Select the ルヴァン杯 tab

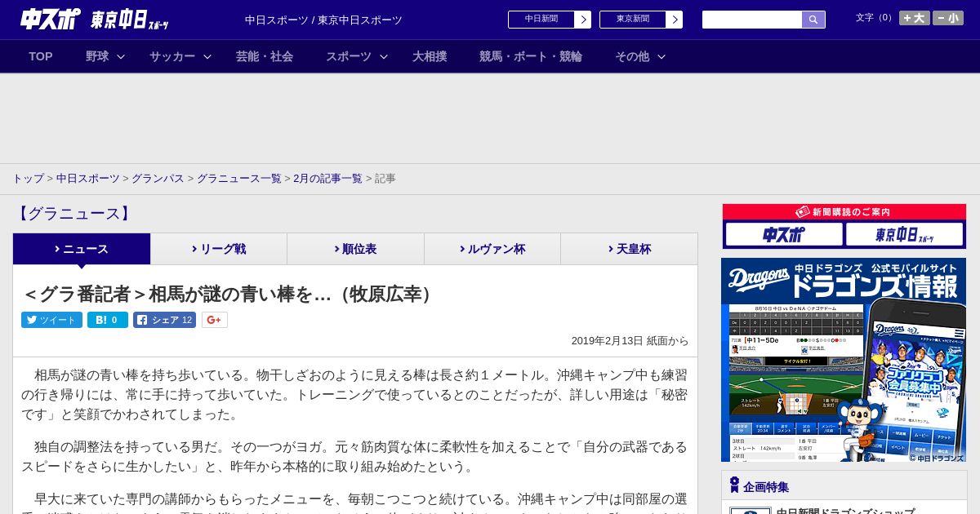click(492, 249)
